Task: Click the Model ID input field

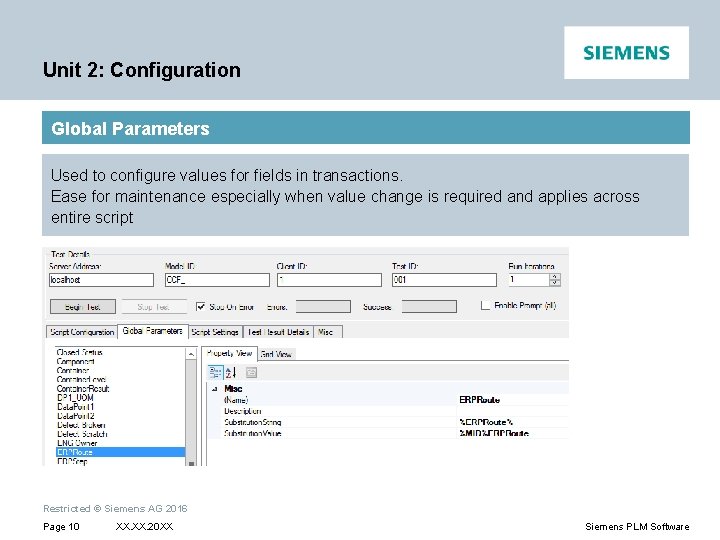Action: point(217,280)
